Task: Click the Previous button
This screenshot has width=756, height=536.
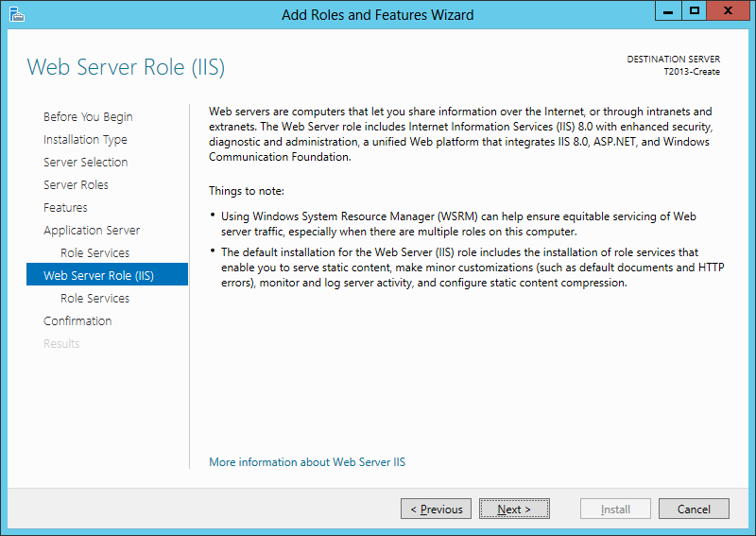Action: pyautogui.click(x=437, y=510)
